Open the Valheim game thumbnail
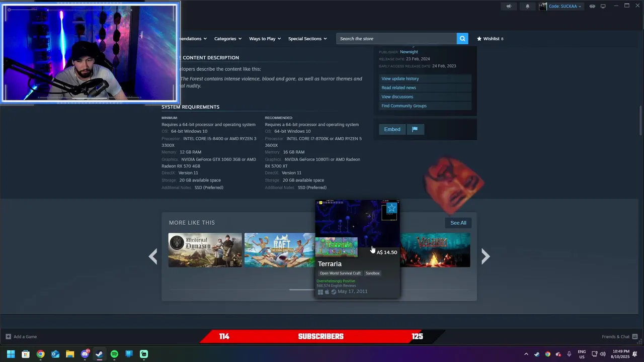This screenshot has height=362, width=644. point(435,250)
